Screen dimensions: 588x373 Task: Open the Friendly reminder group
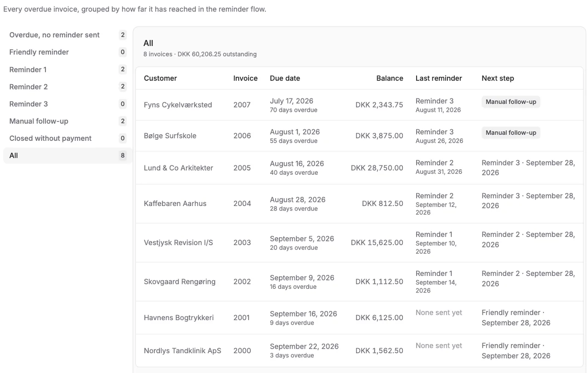(68, 52)
